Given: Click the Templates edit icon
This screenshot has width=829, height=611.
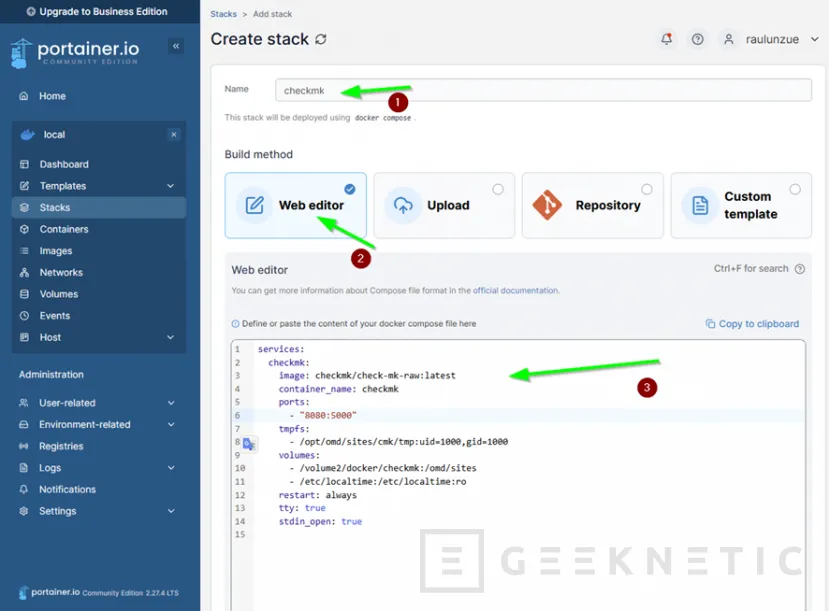Looking at the screenshot, I should click(24, 186).
